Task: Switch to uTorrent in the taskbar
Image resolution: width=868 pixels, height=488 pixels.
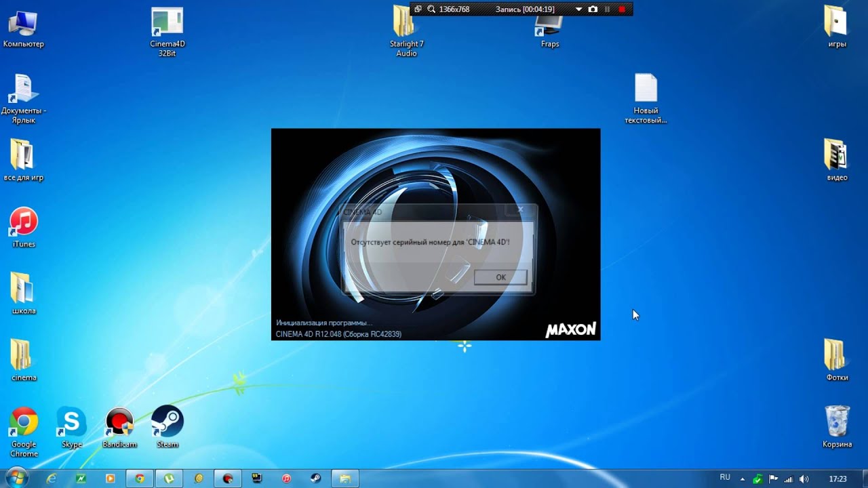Action: click(169, 479)
